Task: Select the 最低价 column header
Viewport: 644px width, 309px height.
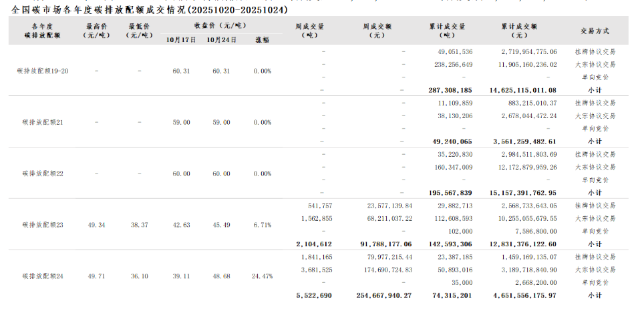Action: (140, 30)
